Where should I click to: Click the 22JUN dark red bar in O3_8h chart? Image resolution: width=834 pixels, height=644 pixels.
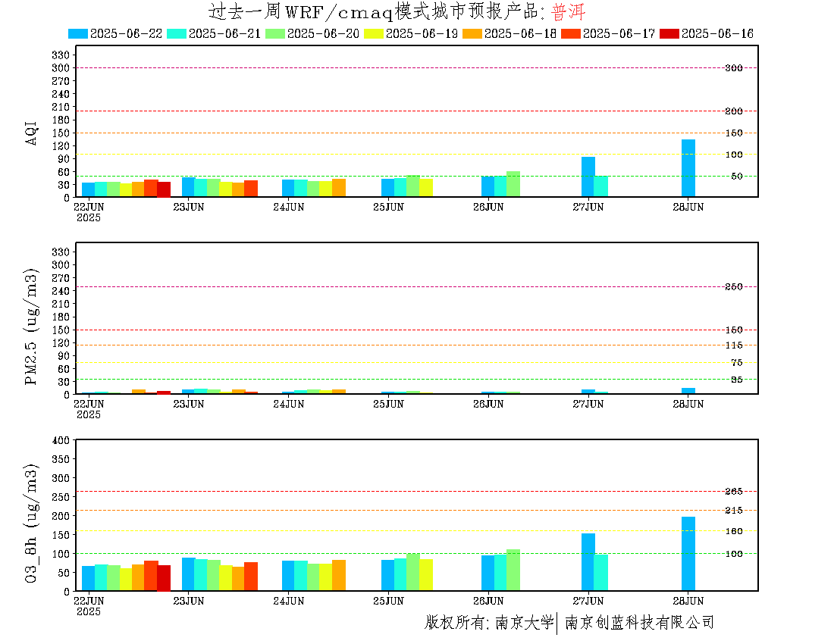164,578
